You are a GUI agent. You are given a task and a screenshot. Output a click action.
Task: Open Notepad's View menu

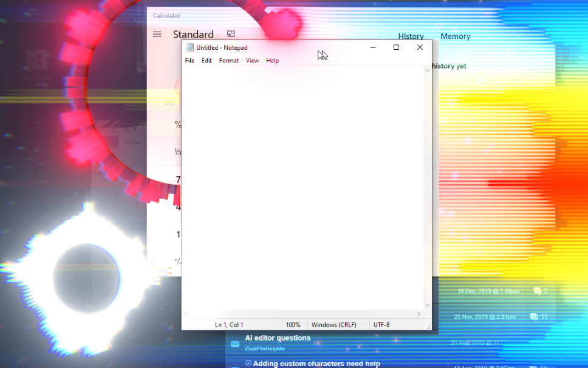click(252, 60)
